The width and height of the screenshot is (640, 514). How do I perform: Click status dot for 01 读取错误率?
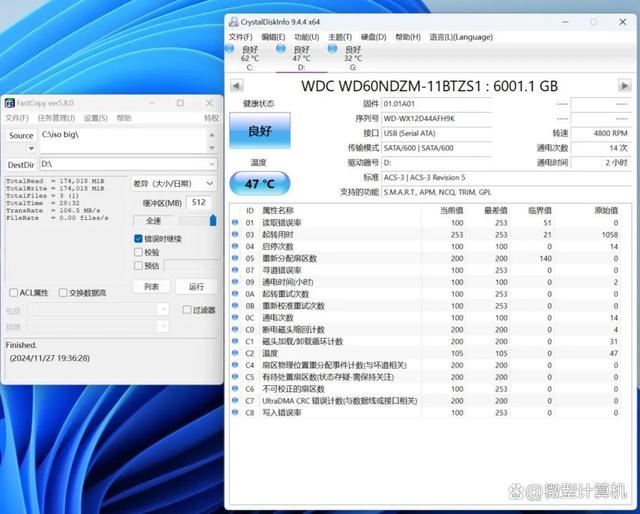(236, 223)
